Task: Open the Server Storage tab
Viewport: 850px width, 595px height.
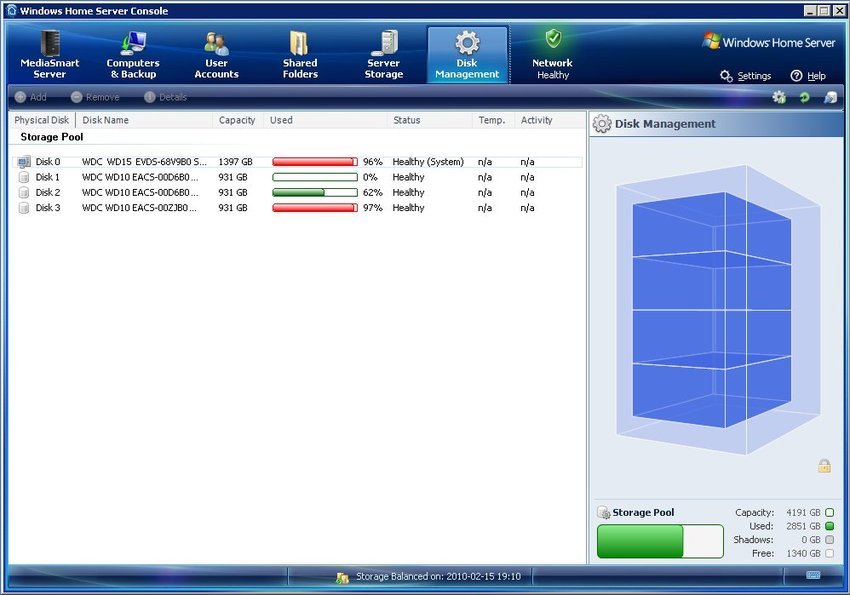Action: 383,55
